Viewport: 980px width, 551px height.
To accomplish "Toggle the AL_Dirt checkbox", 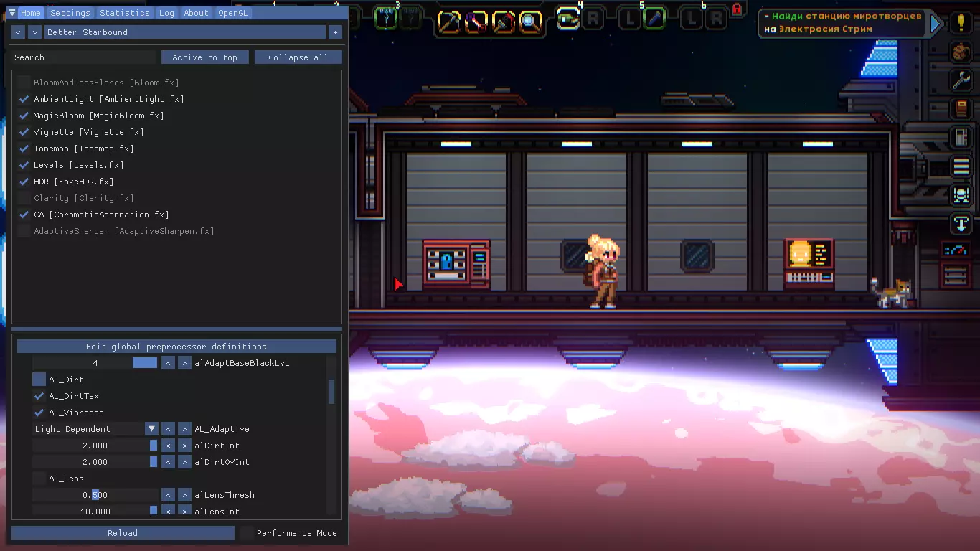I will [39, 380].
